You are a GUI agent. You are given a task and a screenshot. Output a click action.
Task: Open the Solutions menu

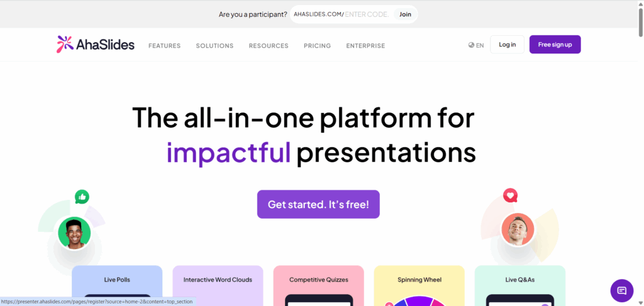[x=214, y=46]
